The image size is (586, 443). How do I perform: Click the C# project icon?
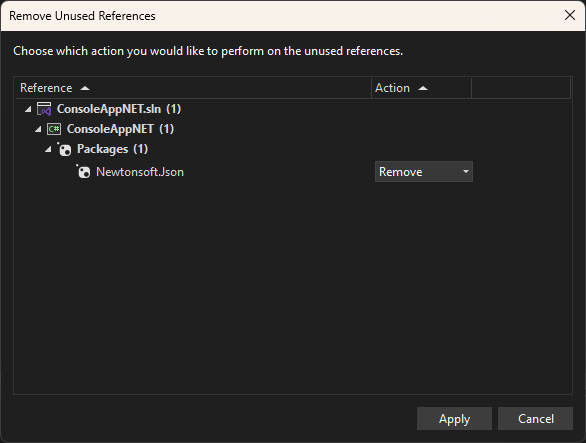pos(54,129)
